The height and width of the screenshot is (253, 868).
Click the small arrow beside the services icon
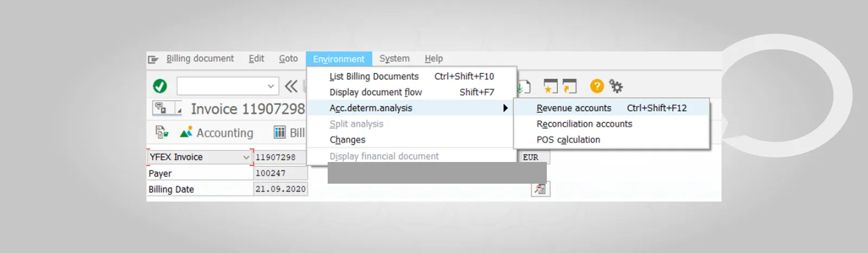[178, 110]
